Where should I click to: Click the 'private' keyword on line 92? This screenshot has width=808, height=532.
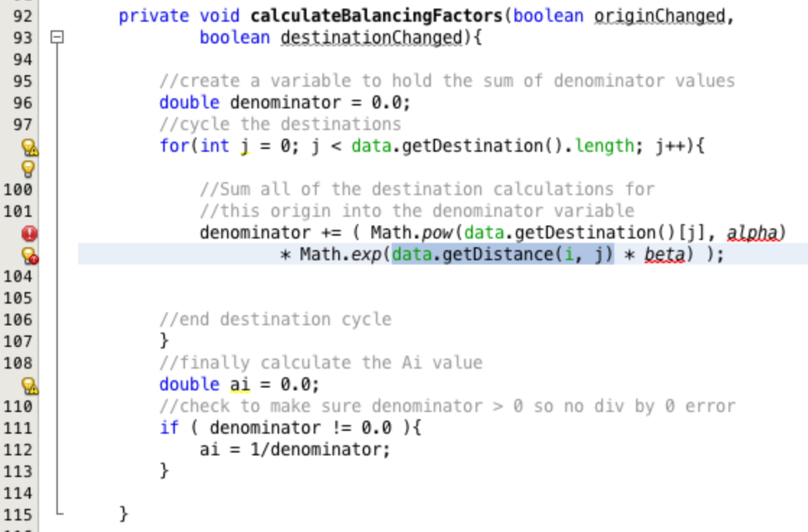[x=153, y=16]
